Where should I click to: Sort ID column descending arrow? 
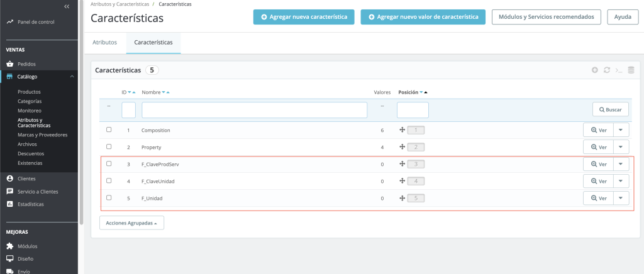pos(130,92)
